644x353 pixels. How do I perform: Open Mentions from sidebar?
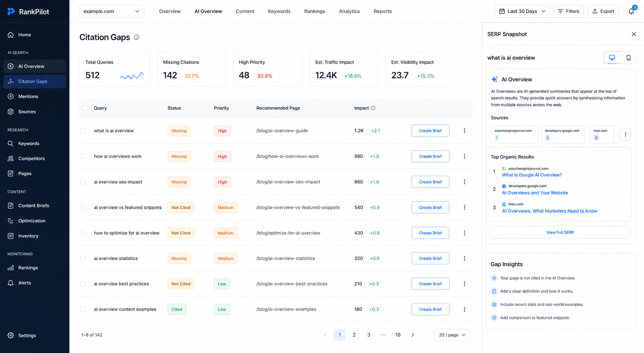pyautogui.click(x=35, y=97)
